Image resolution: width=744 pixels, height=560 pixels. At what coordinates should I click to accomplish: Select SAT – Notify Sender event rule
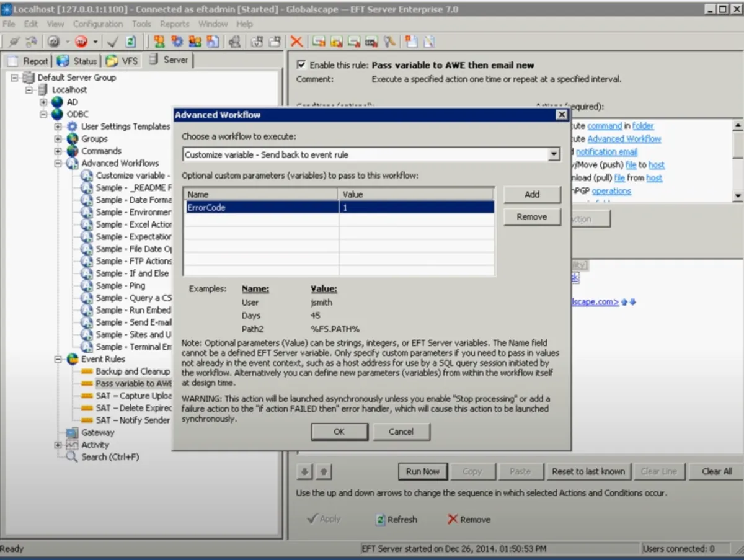pyautogui.click(x=133, y=420)
